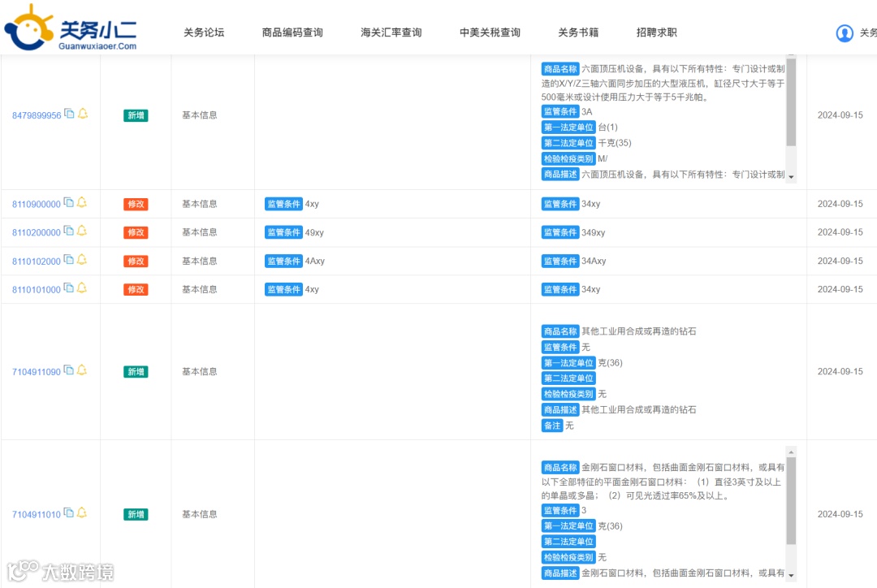Click scrollbar thumb in 7104911010 details box
Screen dimensions: 877x588
(791, 501)
